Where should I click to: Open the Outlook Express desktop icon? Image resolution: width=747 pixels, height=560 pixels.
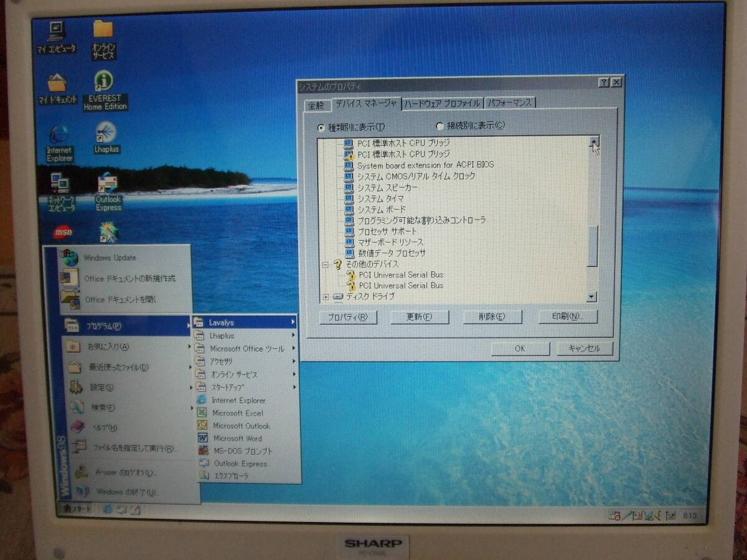(108, 185)
